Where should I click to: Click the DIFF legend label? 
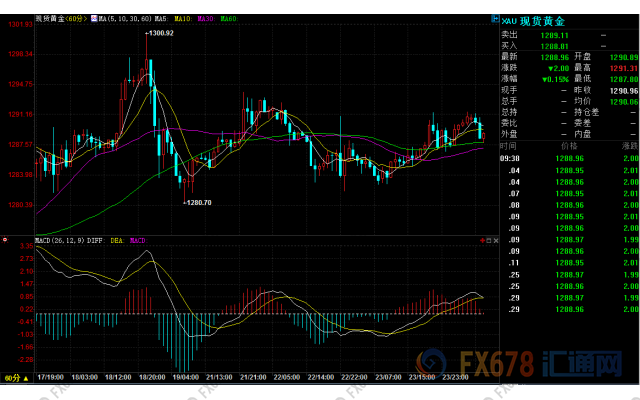95,240
